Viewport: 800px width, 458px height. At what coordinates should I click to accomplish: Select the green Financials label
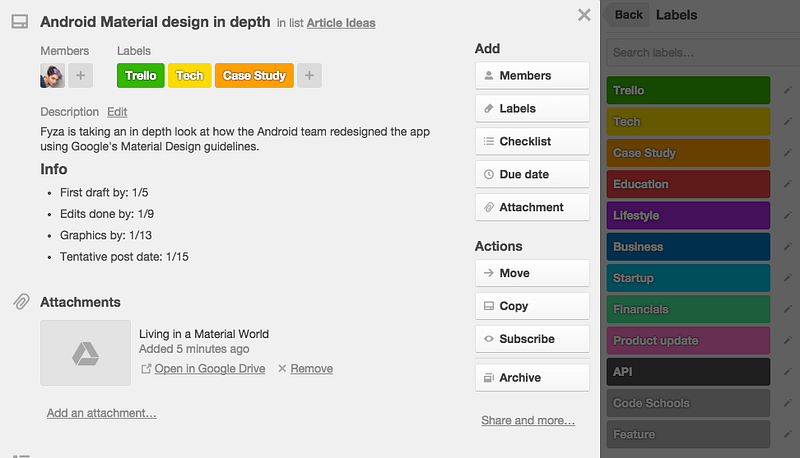point(688,309)
